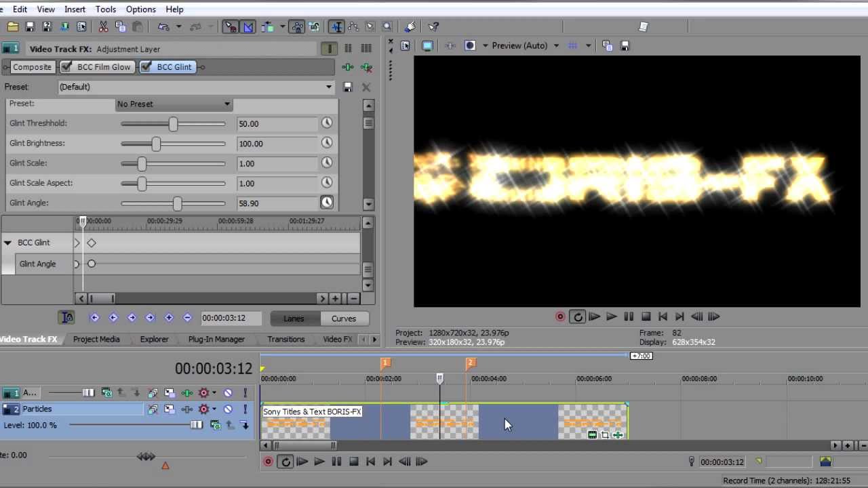Open preview overlays grid dropdown arrow
868x488 pixels.
[588, 45]
